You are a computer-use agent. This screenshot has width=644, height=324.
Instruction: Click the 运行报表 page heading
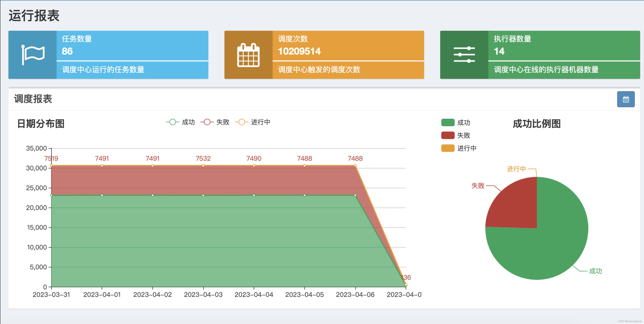[34, 15]
